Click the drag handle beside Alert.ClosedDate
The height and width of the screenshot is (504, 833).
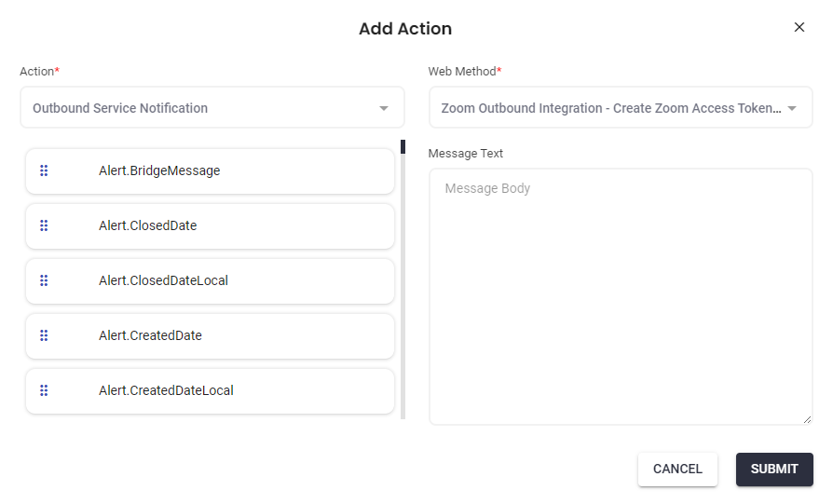pos(44,225)
